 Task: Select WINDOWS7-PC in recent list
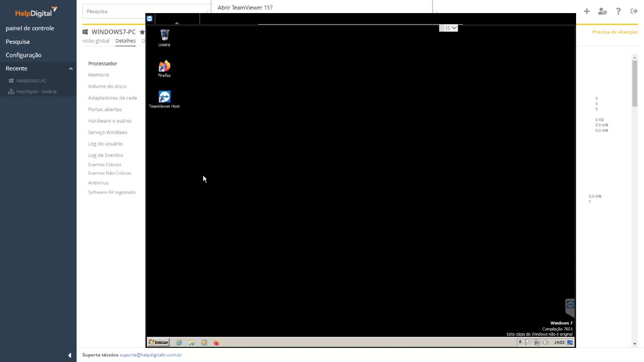click(31, 80)
